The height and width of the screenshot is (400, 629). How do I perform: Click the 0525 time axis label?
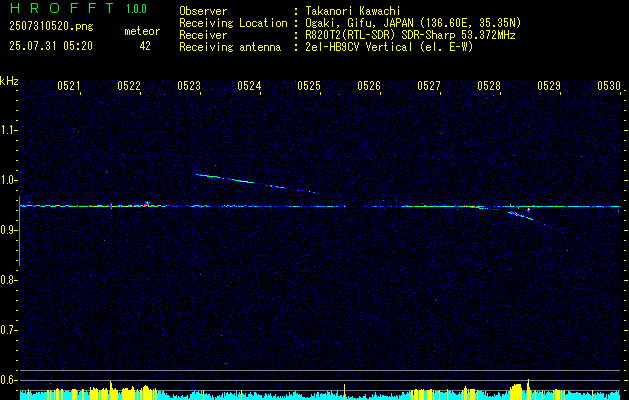[x=309, y=85]
